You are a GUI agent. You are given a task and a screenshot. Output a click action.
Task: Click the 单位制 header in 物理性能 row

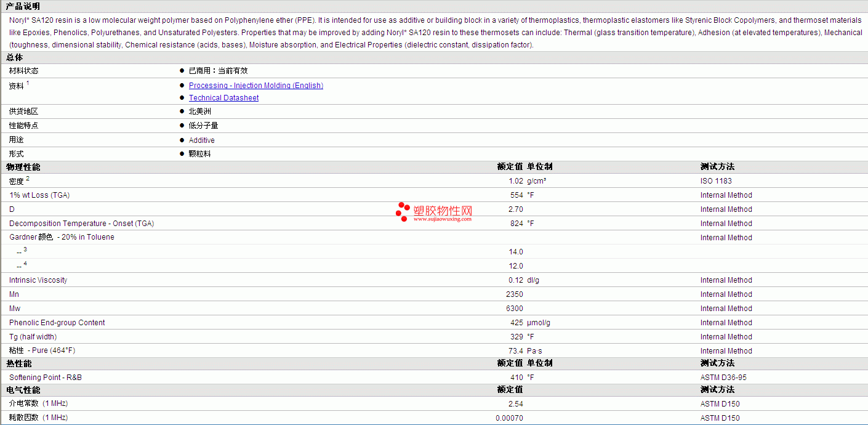(x=540, y=166)
